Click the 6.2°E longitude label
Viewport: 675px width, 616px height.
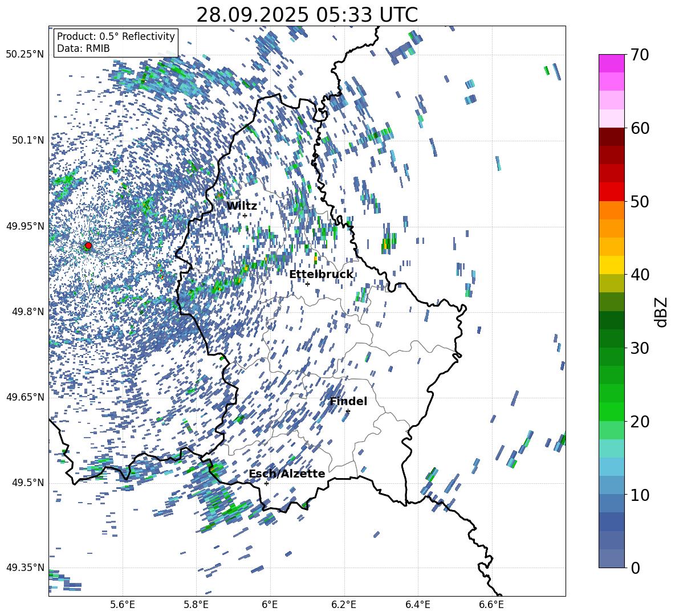(344, 605)
